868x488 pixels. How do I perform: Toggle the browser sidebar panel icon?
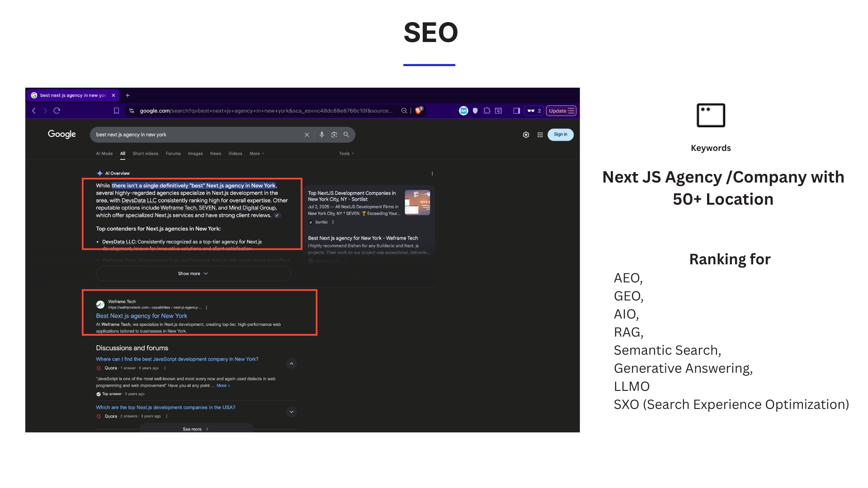[516, 111]
